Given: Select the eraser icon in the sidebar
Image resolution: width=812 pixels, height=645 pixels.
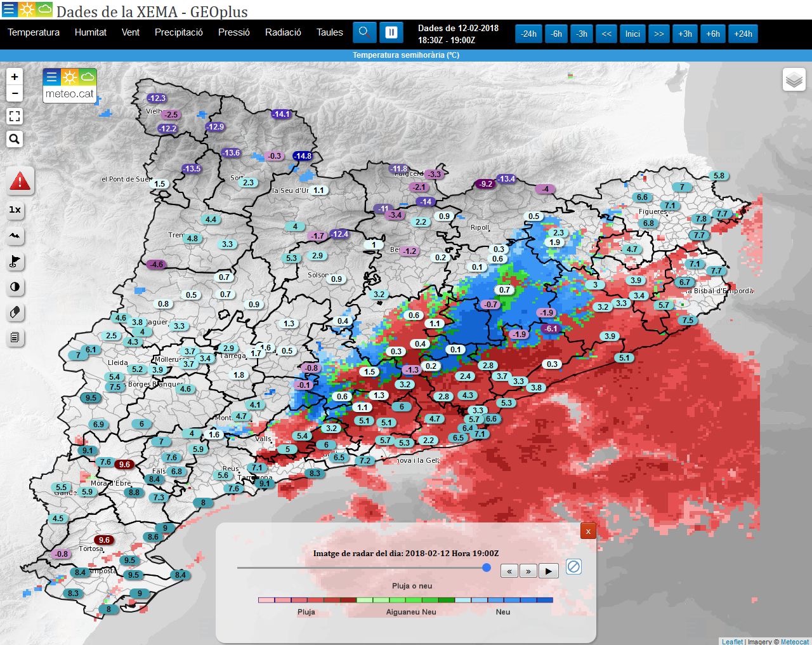Looking at the screenshot, I should click(15, 312).
